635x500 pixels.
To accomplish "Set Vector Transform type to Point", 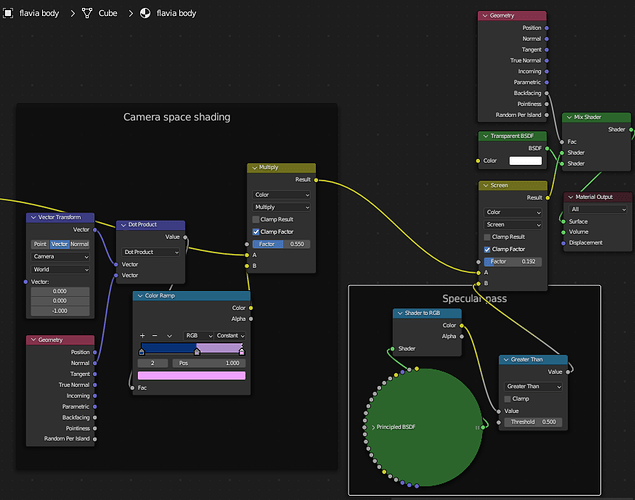I will pos(40,244).
